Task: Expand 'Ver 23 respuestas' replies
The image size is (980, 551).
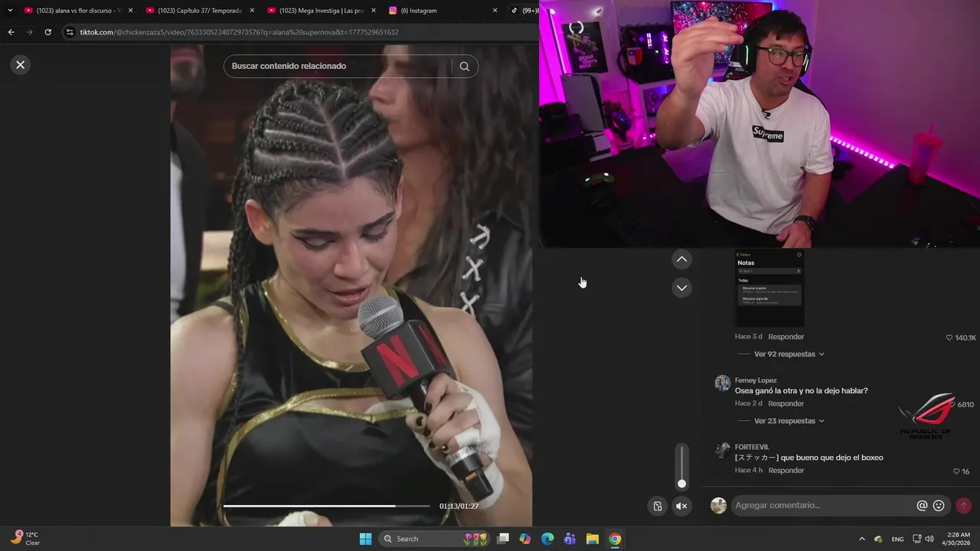Action: pyautogui.click(x=789, y=421)
